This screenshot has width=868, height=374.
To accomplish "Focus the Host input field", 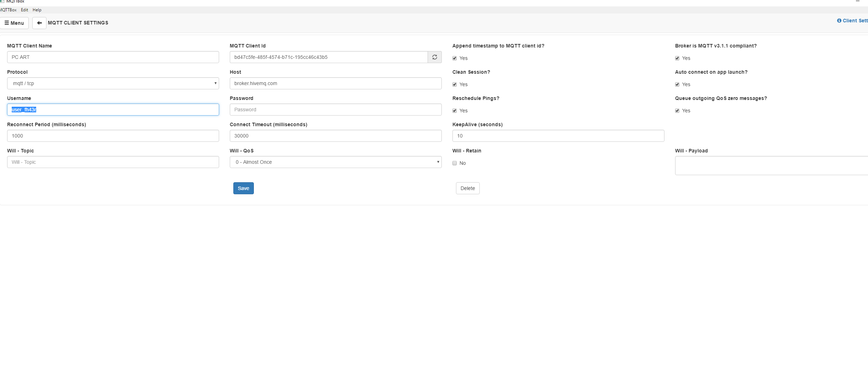I will click(335, 83).
